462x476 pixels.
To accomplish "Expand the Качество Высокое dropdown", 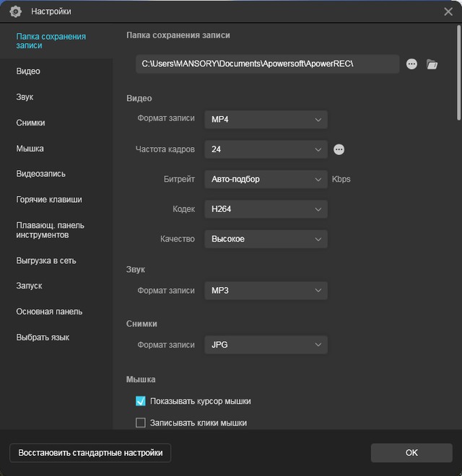I will (266, 239).
